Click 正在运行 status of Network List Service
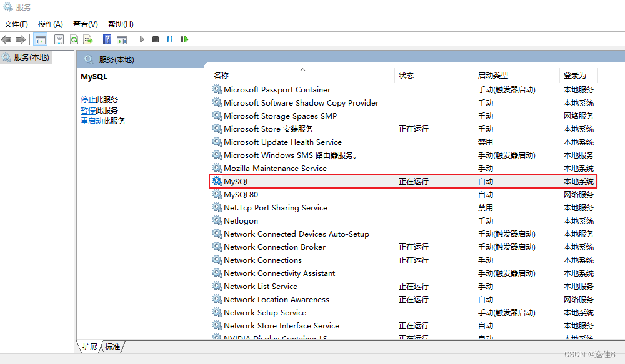 [414, 287]
